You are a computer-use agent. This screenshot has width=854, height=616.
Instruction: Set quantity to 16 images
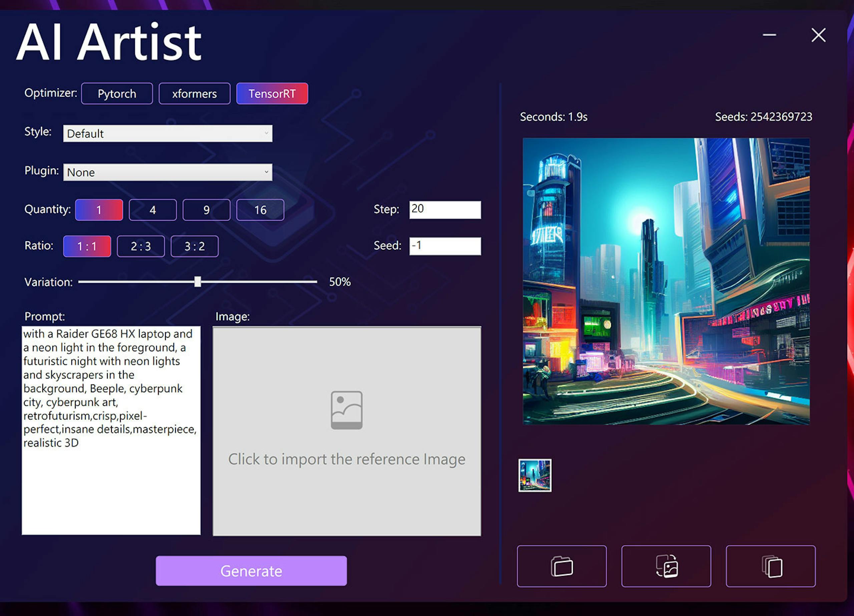260,210
